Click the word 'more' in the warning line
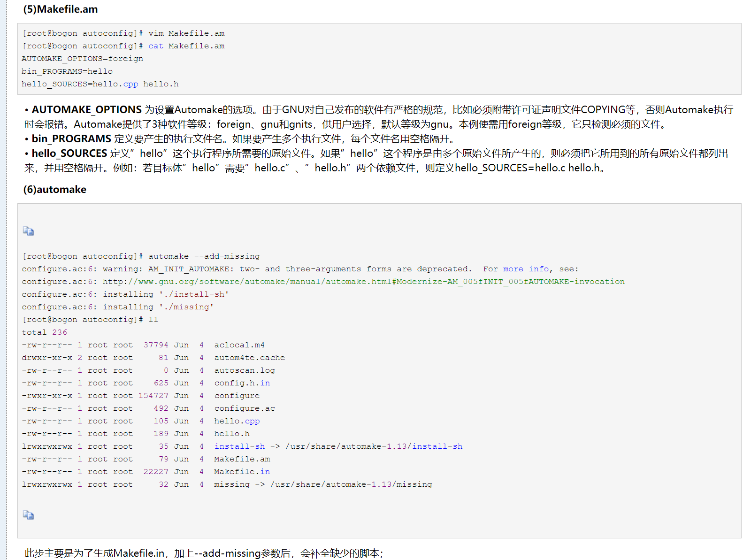Image resolution: width=743 pixels, height=560 pixels. (x=513, y=269)
